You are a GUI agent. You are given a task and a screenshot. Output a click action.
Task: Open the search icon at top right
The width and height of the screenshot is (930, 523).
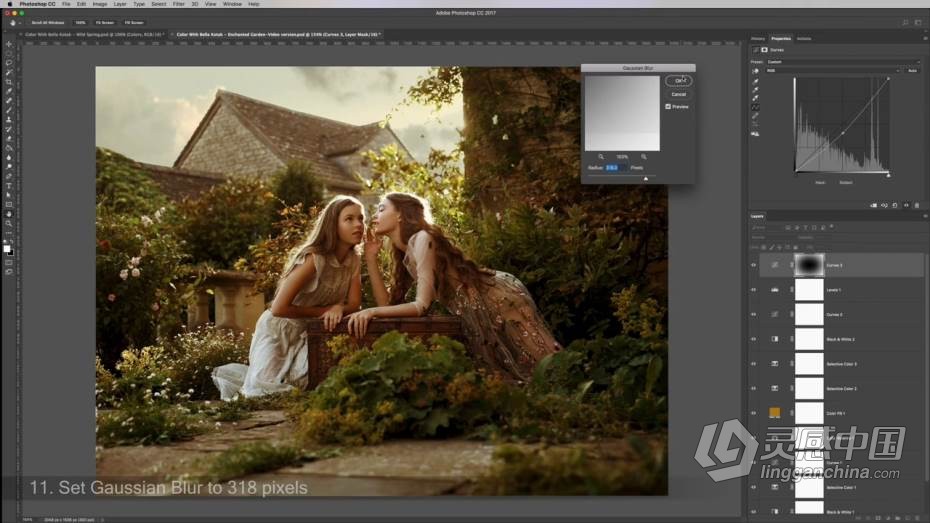(x=905, y=23)
